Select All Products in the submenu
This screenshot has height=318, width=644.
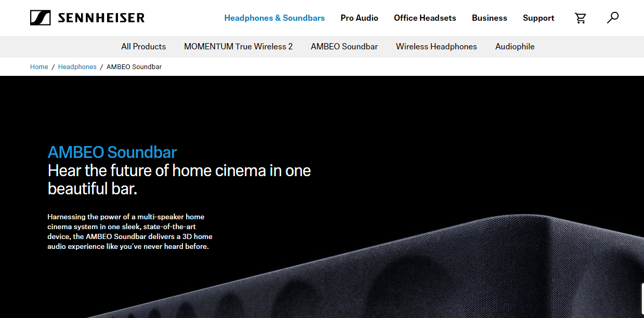(143, 46)
